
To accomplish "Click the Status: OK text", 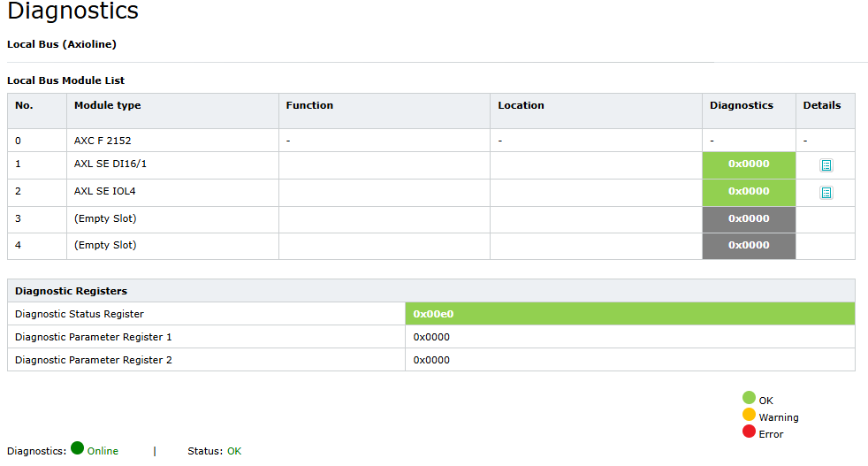I will 214,451.
